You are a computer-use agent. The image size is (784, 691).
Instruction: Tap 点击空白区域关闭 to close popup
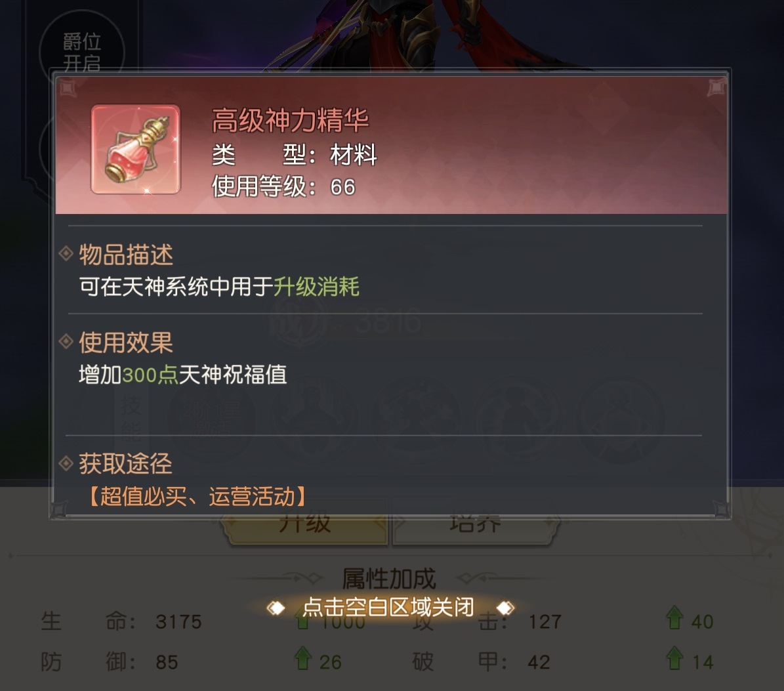click(x=389, y=607)
